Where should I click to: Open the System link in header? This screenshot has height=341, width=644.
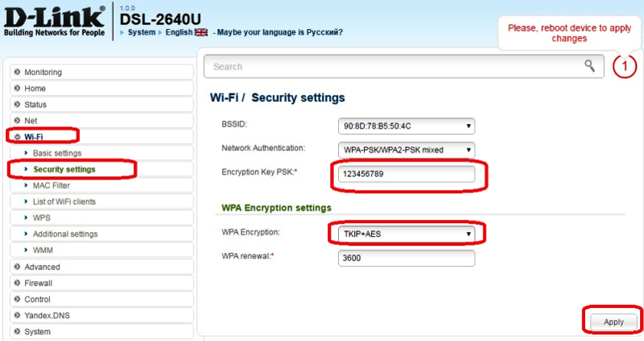tap(140, 32)
